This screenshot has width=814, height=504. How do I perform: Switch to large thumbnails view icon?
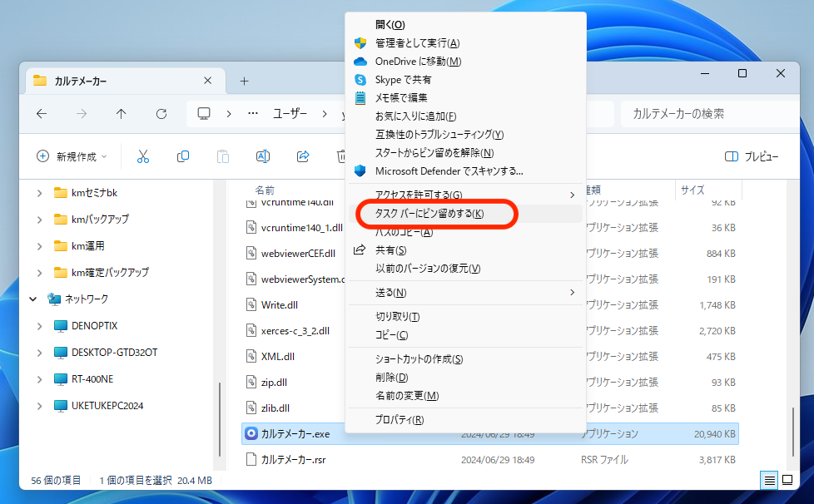787,480
